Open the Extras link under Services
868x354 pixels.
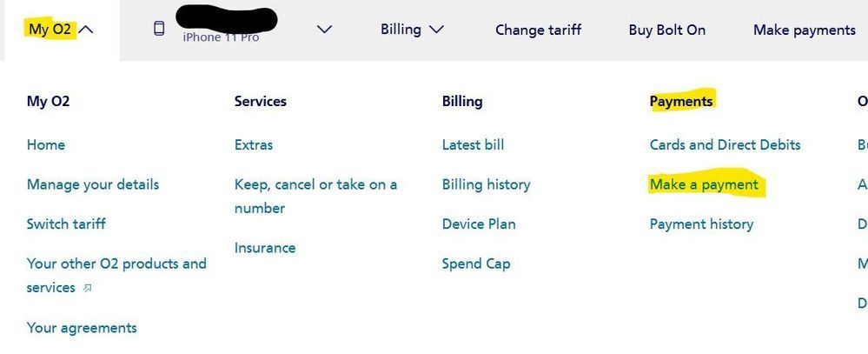pos(254,144)
